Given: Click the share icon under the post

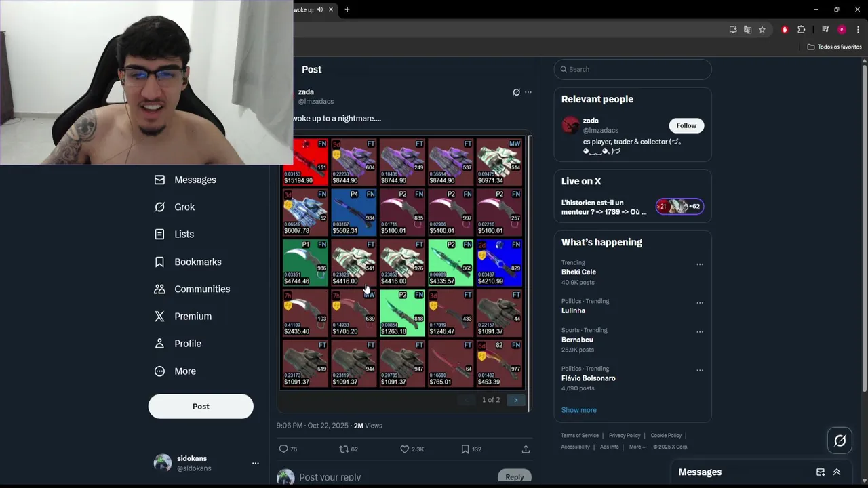Looking at the screenshot, I should (x=526, y=449).
